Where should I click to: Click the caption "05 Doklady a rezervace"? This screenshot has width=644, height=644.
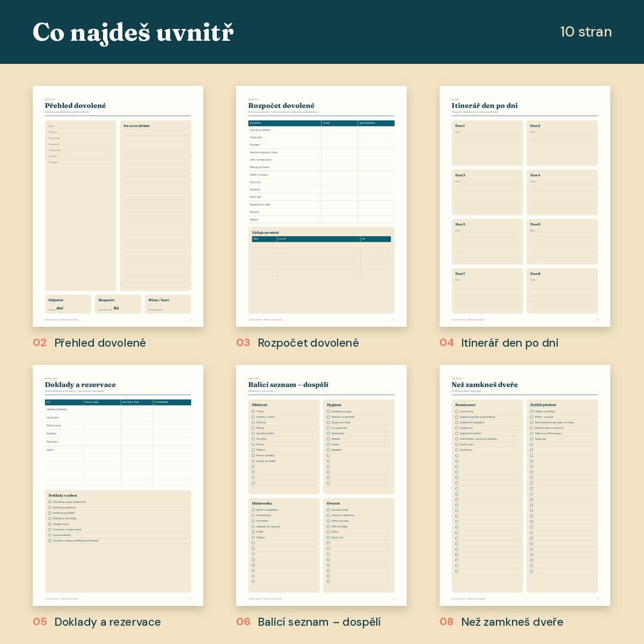tap(97, 622)
